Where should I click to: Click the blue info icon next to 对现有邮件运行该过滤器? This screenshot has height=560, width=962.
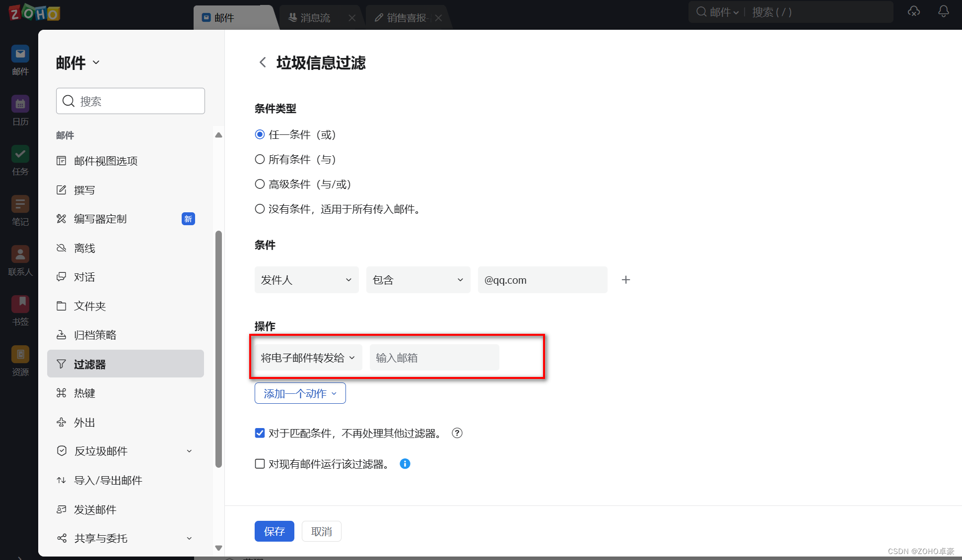click(x=405, y=464)
